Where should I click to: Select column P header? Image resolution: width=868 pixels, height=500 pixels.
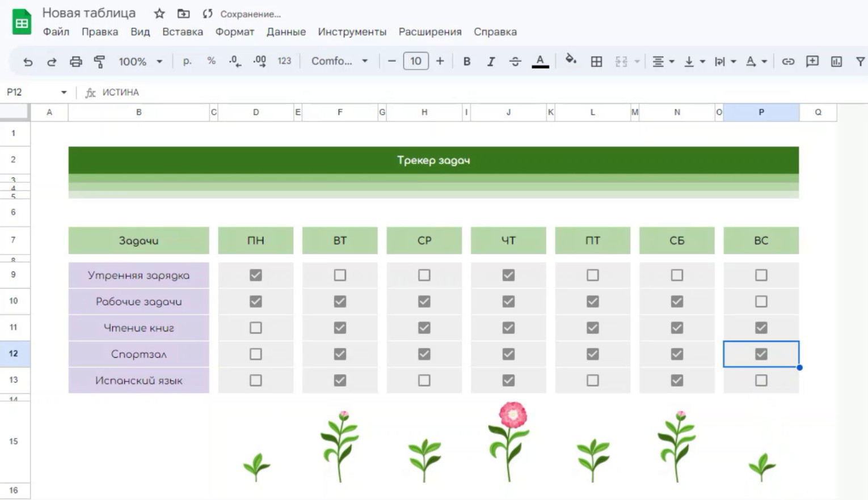point(761,112)
